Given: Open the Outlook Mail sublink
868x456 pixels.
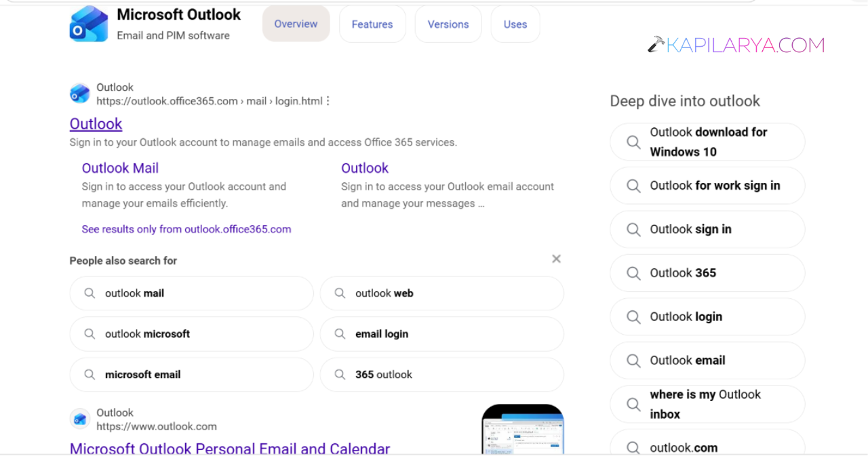Looking at the screenshot, I should [120, 168].
